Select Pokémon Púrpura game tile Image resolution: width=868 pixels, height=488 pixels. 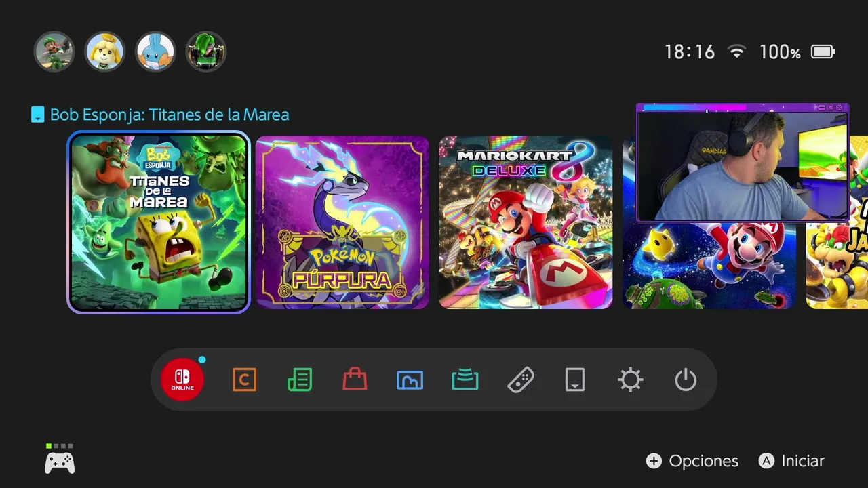click(342, 222)
